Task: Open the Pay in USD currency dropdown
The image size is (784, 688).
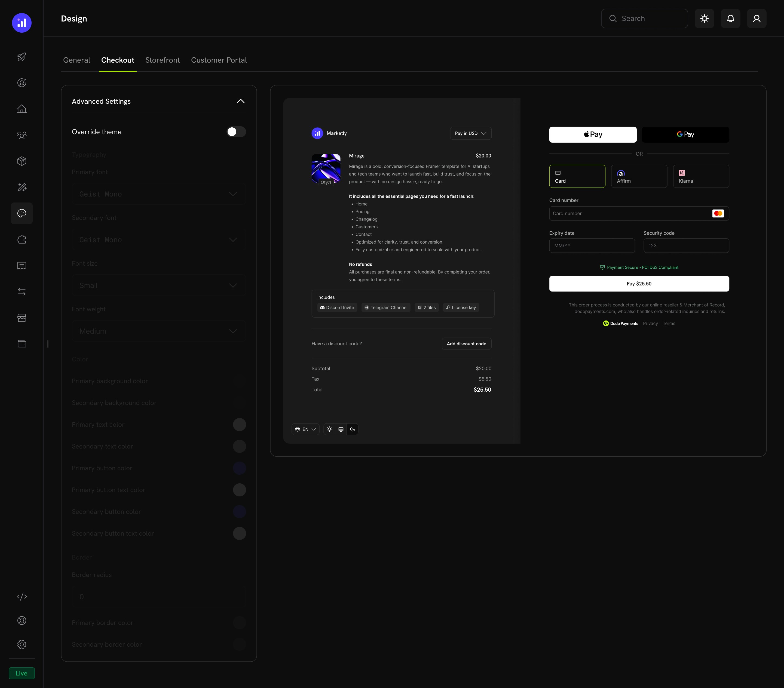Action: tap(470, 133)
